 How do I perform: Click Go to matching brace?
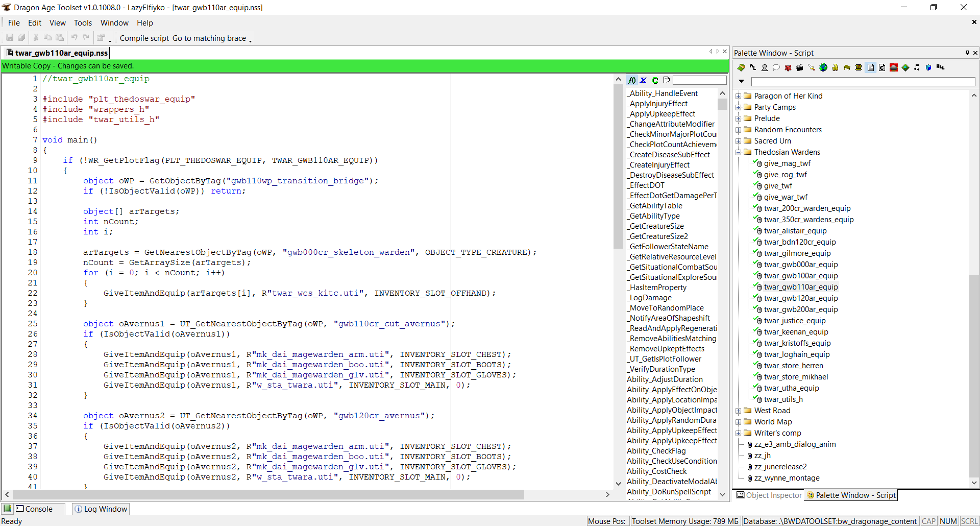tap(209, 38)
